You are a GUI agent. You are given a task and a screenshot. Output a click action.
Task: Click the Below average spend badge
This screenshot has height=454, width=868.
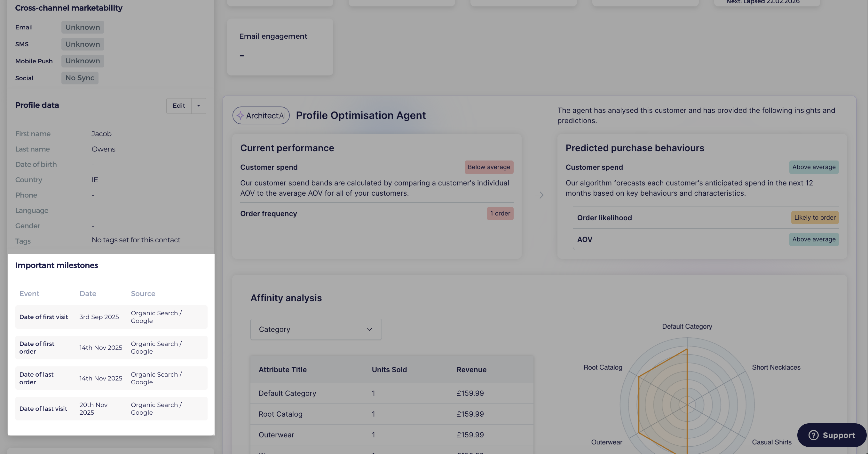pos(489,167)
